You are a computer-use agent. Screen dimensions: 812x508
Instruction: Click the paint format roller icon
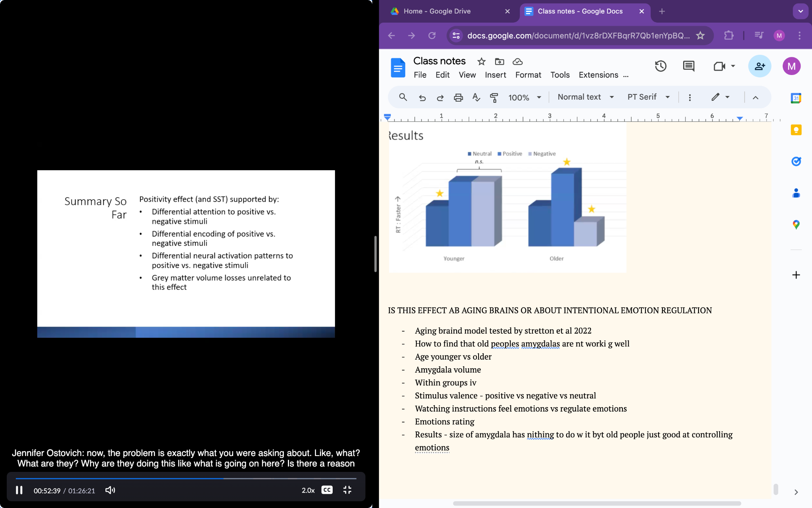coord(494,97)
